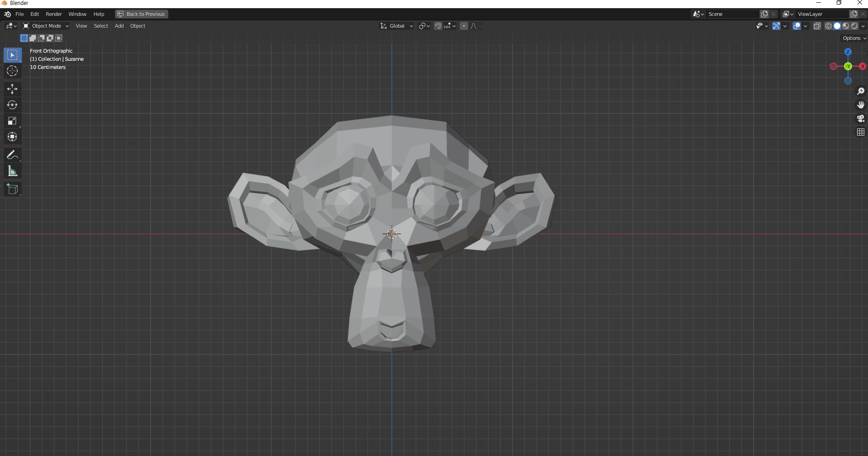The width and height of the screenshot is (868, 456).
Task: Click the Blender logo menu icon
Action: (x=7, y=14)
